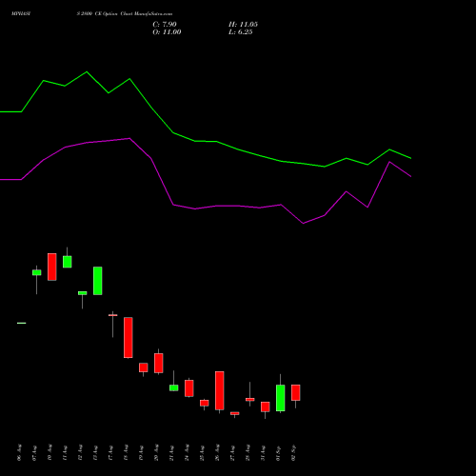
Task: Select the red candle above 10 Aug
Action: pyautogui.click(x=52, y=267)
